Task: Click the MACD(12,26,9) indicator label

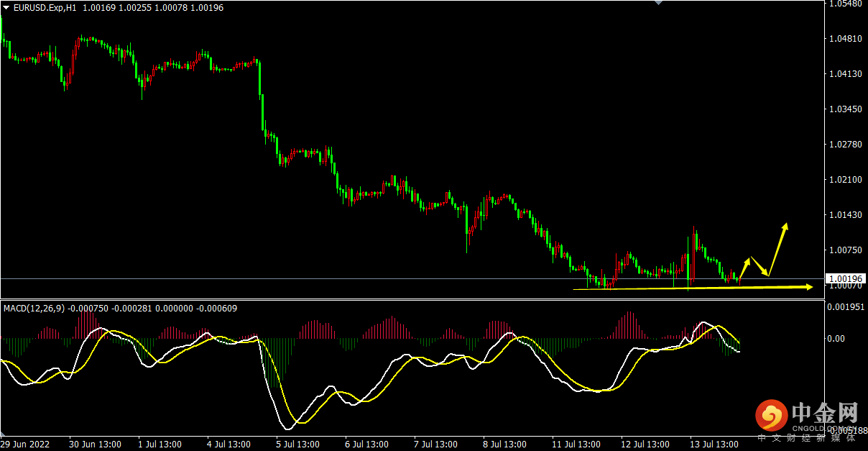Action: pos(34,309)
